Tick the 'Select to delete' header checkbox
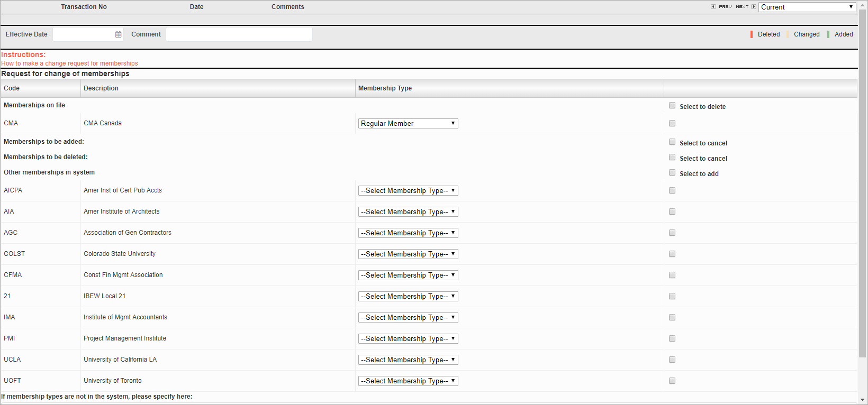Viewport: 868px width, 405px height. tap(672, 105)
